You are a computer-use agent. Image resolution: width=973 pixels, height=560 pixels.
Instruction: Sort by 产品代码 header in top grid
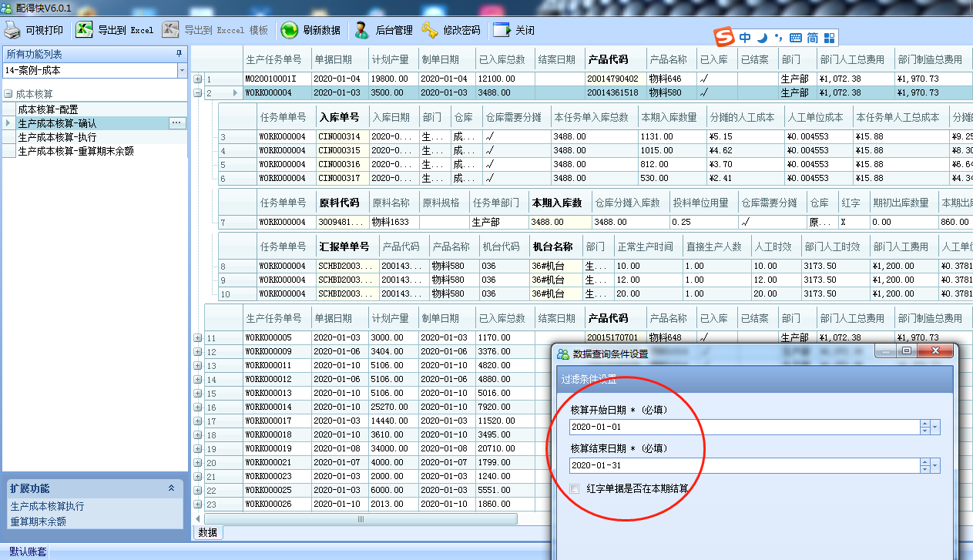(614, 59)
